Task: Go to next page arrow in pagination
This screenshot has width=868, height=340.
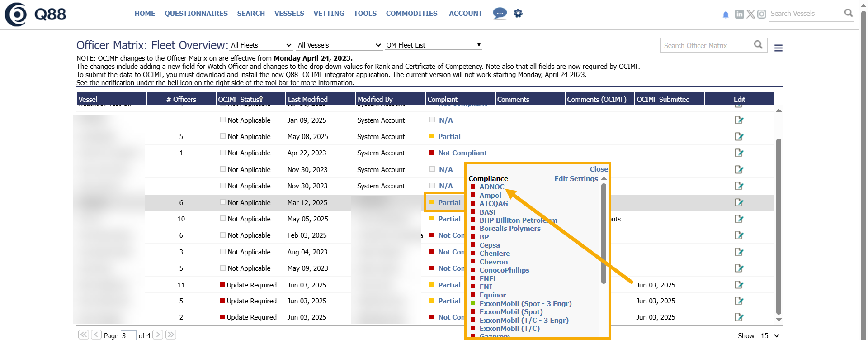Action: [x=158, y=335]
